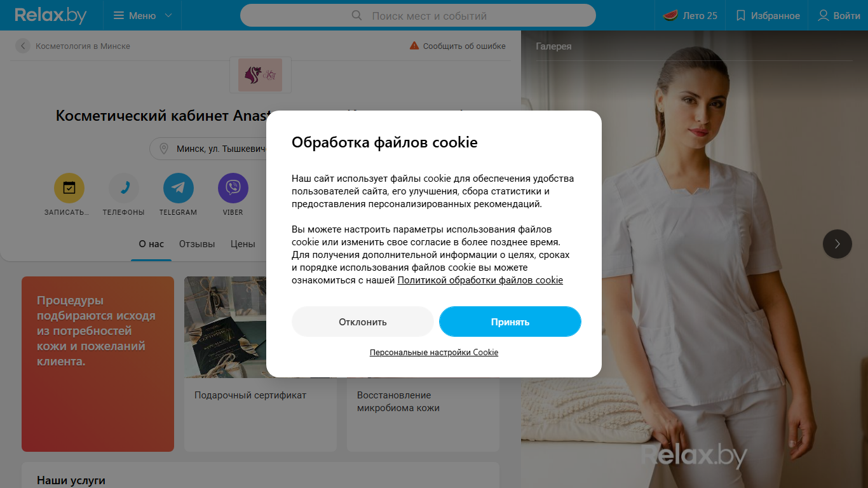The height and width of the screenshot is (488, 868).
Task: Switch to the Отзывы tab
Action: 197,244
